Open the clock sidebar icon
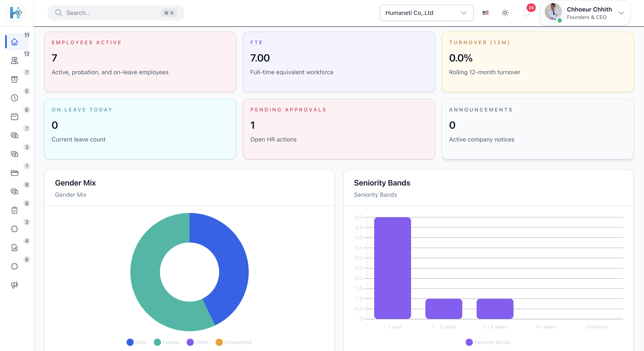This screenshot has height=351, width=644. (x=14, y=98)
